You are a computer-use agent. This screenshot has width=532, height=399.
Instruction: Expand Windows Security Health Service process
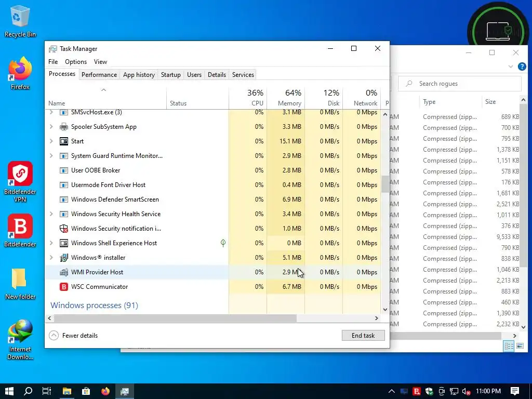tap(51, 214)
